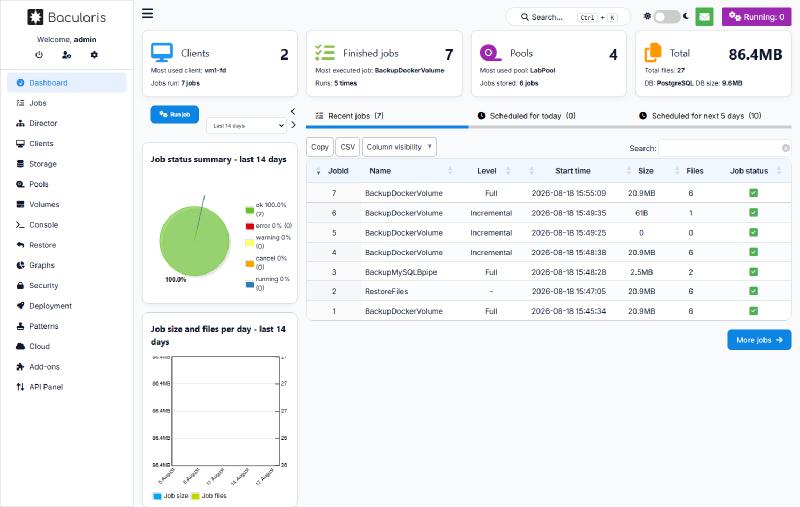
Task: Click status checkbox for job 7
Action: point(753,193)
